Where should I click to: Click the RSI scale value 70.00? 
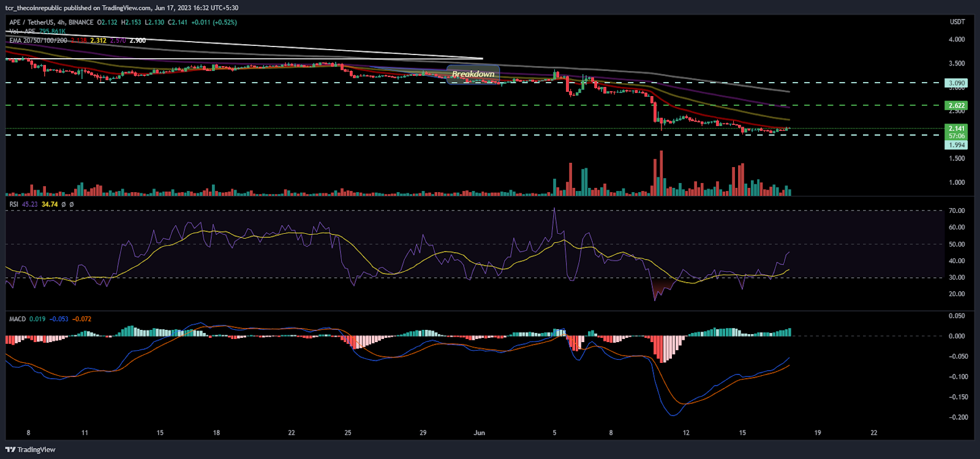coord(957,211)
